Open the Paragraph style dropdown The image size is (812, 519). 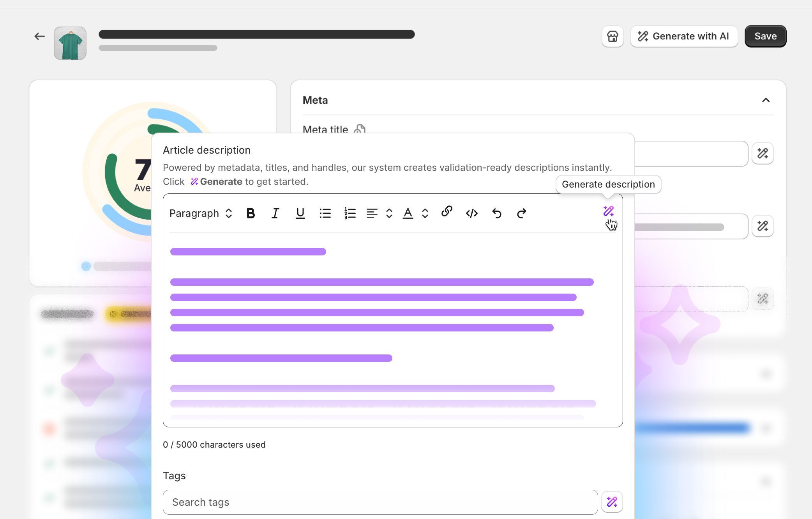tap(199, 213)
